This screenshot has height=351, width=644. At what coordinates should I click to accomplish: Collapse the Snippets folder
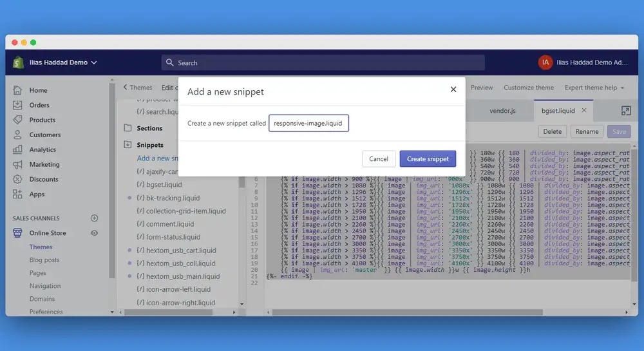tap(128, 145)
